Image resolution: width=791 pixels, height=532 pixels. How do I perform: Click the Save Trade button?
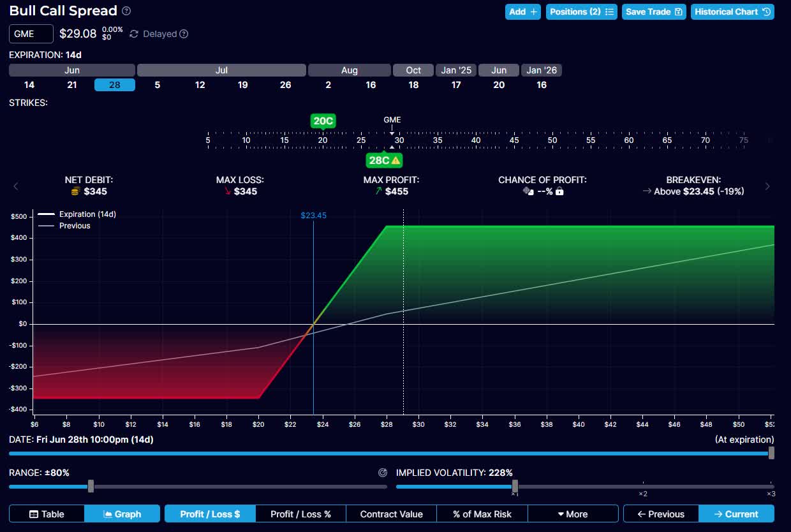(x=654, y=11)
